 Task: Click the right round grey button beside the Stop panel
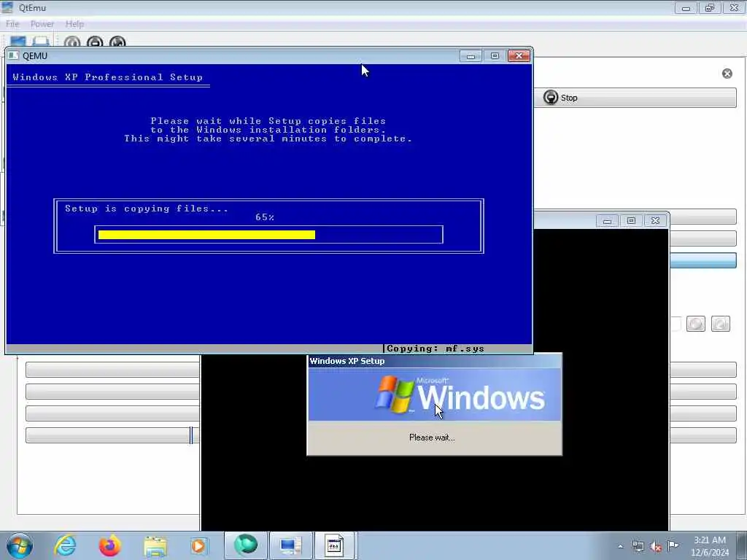pos(720,324)
